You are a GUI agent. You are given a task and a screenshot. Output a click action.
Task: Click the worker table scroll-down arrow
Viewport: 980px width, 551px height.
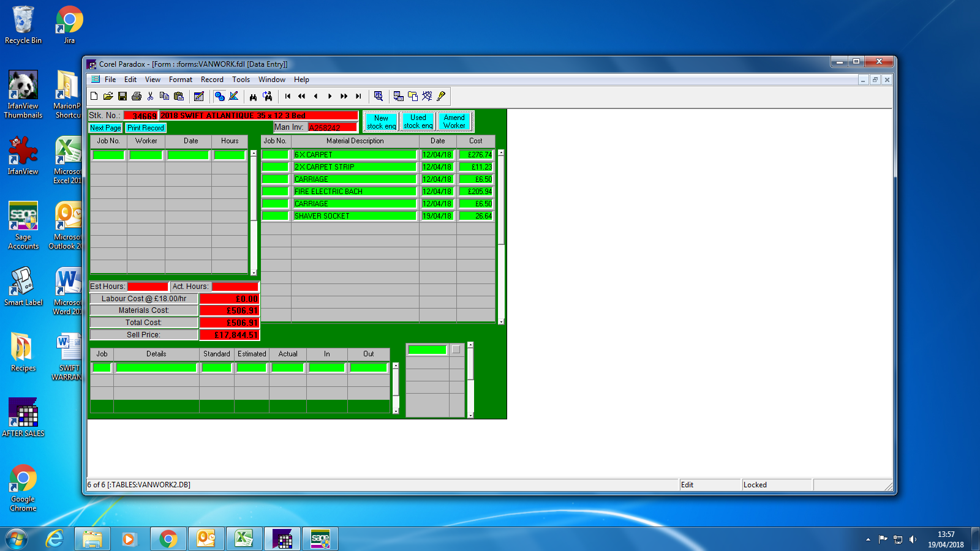coord(254,272)
